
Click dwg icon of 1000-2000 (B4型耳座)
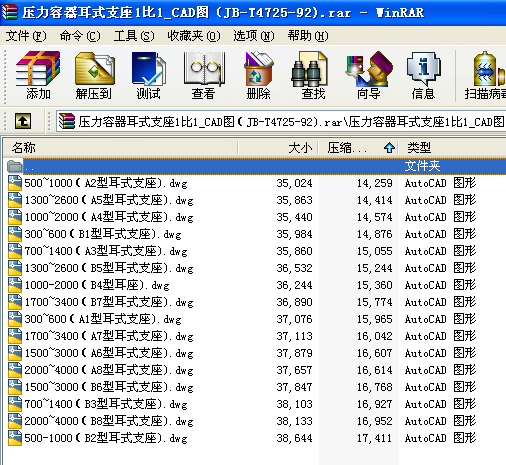(15, 285)
